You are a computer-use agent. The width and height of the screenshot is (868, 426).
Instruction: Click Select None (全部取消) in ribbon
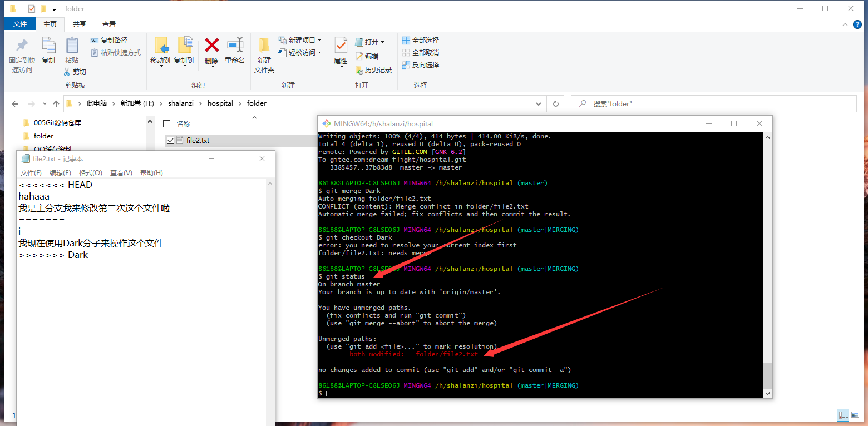[420, 53]
